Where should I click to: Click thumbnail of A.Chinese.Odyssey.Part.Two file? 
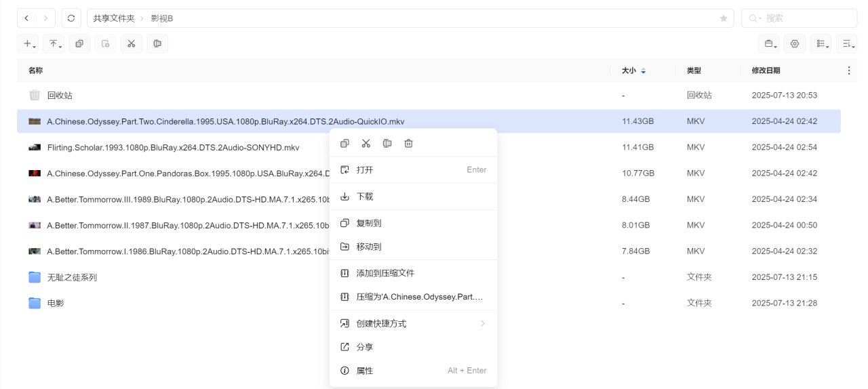(x=35, y=121)
